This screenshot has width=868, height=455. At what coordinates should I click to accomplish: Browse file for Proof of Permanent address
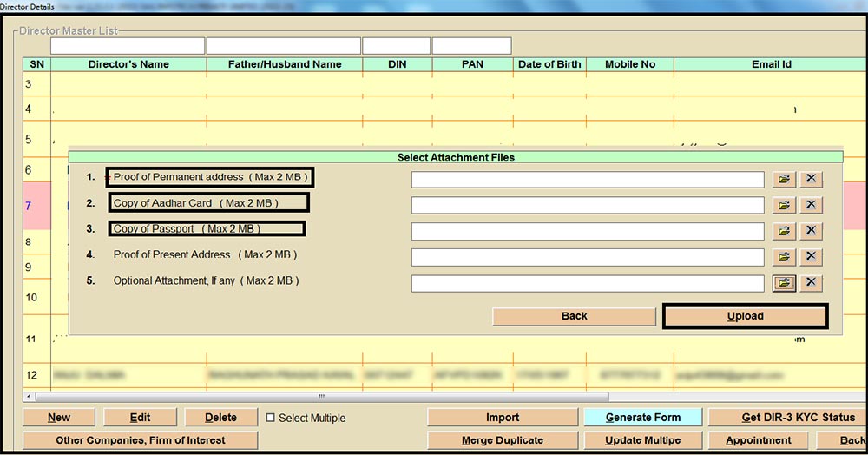(784, 179)
